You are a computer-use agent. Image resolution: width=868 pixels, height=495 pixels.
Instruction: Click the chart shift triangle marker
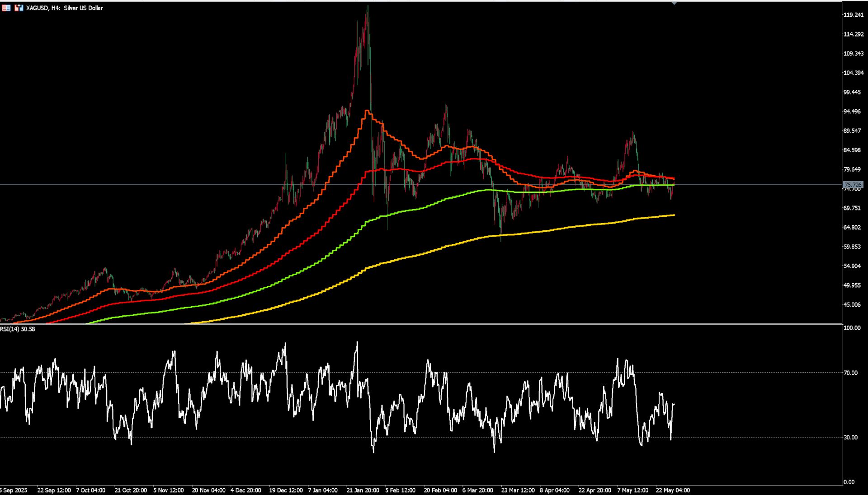674,3
